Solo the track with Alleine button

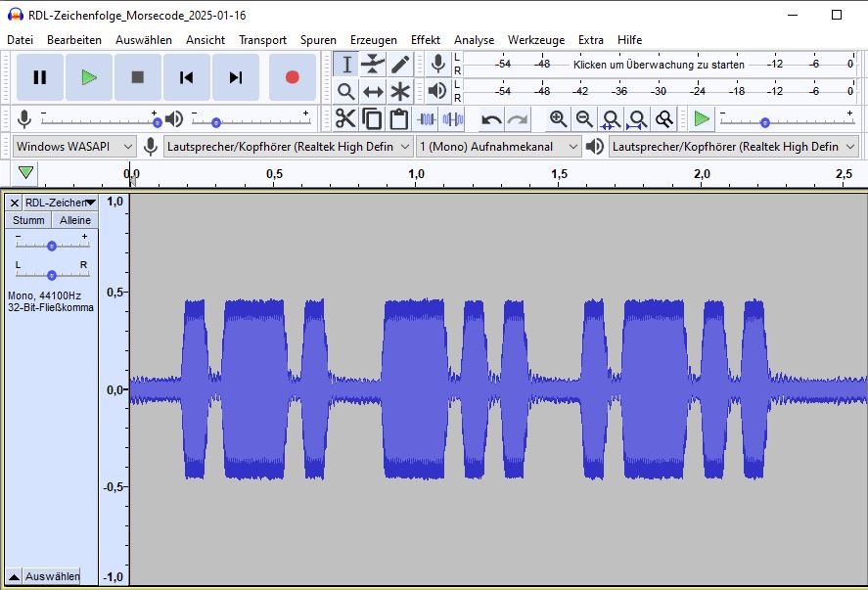74,220
